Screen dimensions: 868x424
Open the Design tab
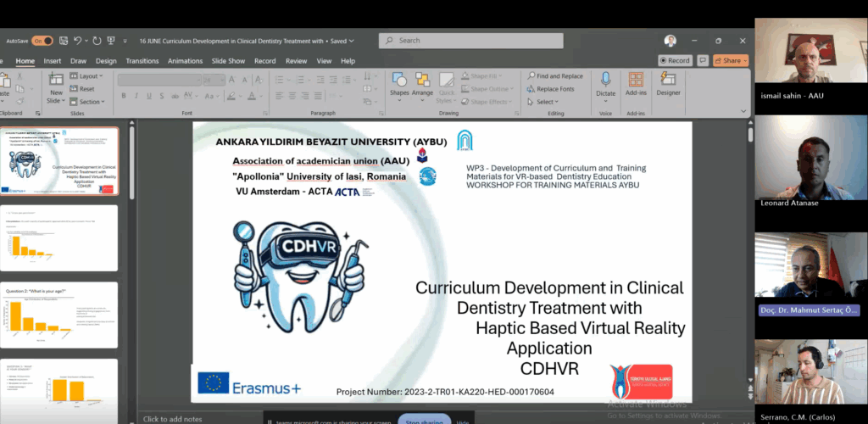106,61
